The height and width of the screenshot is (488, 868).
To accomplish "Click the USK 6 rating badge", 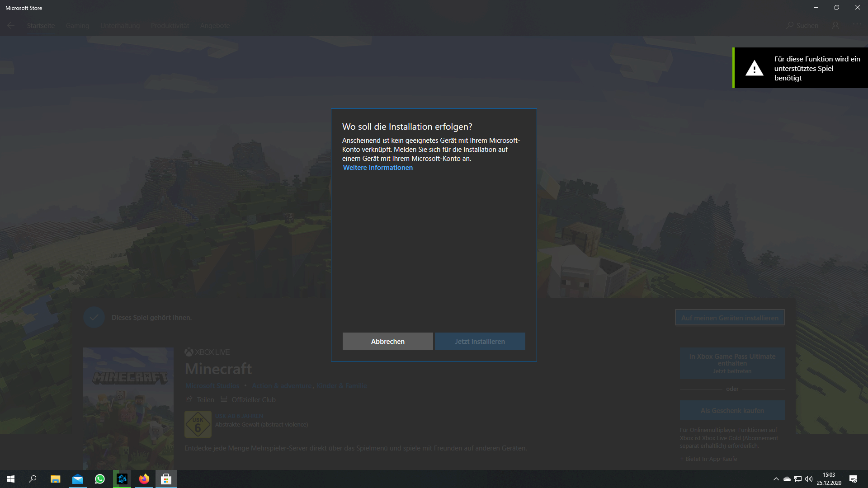I will pos(198,424).
